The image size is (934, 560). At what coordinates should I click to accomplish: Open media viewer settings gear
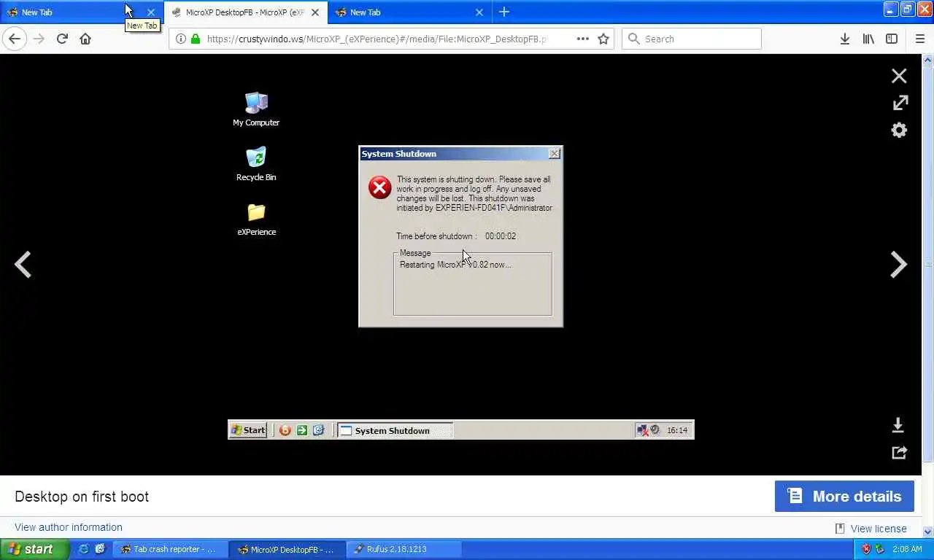[x=899, y=130]
